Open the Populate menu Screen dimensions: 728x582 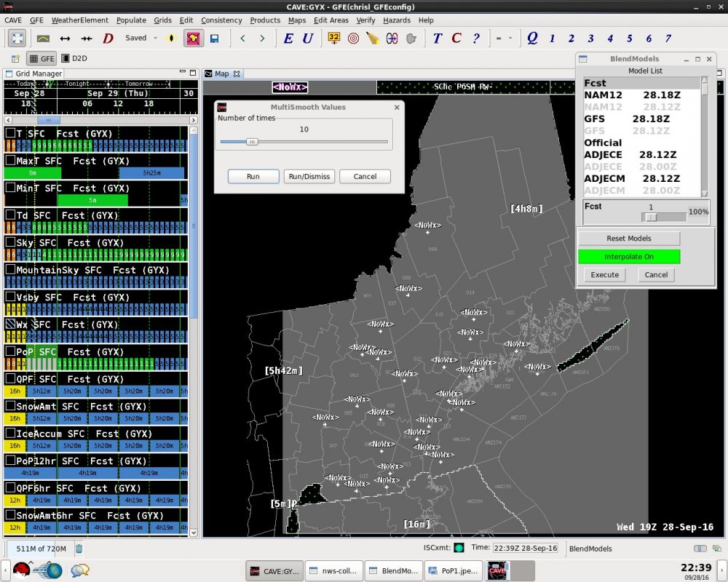click(131, 20)
